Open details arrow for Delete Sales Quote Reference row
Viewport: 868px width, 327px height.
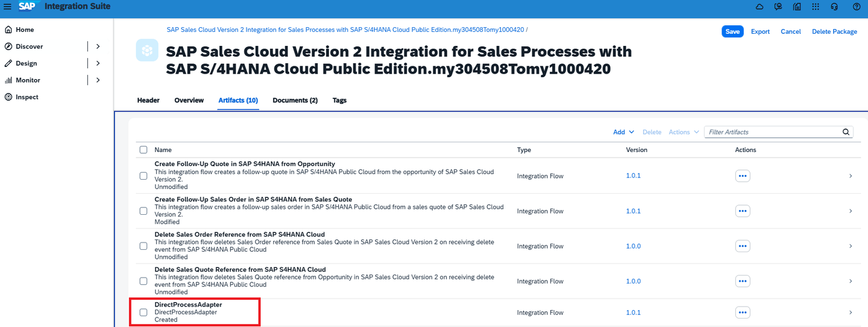(x=851, y=281)
